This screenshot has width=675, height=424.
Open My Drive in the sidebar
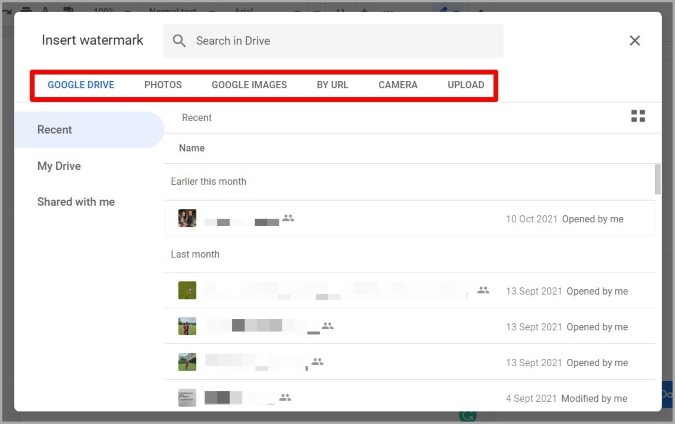coord(59,166)
